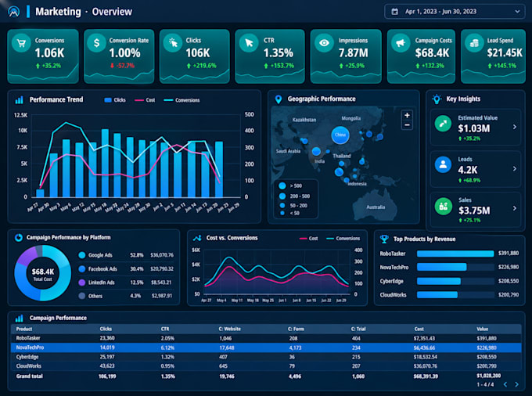Click the Cost vs. Conversions line chart icon
This screenshot has width=532, height=396.
[197, 238]
